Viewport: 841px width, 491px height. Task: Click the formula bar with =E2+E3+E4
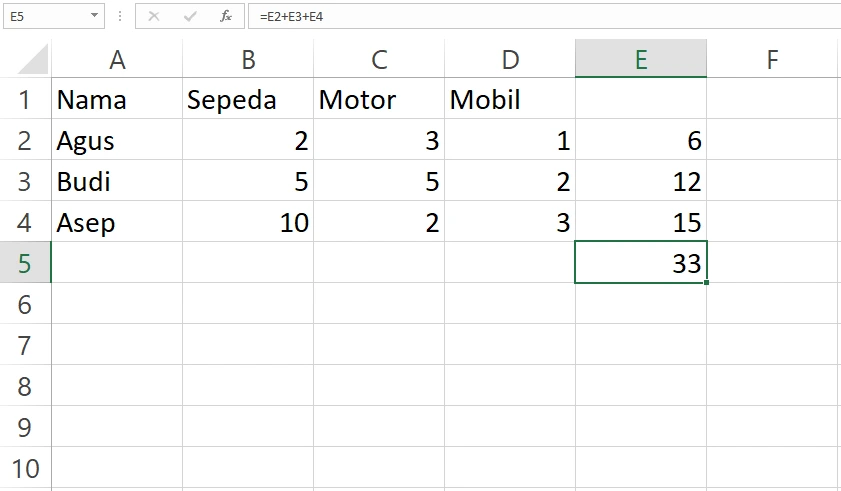click(545, 16)
